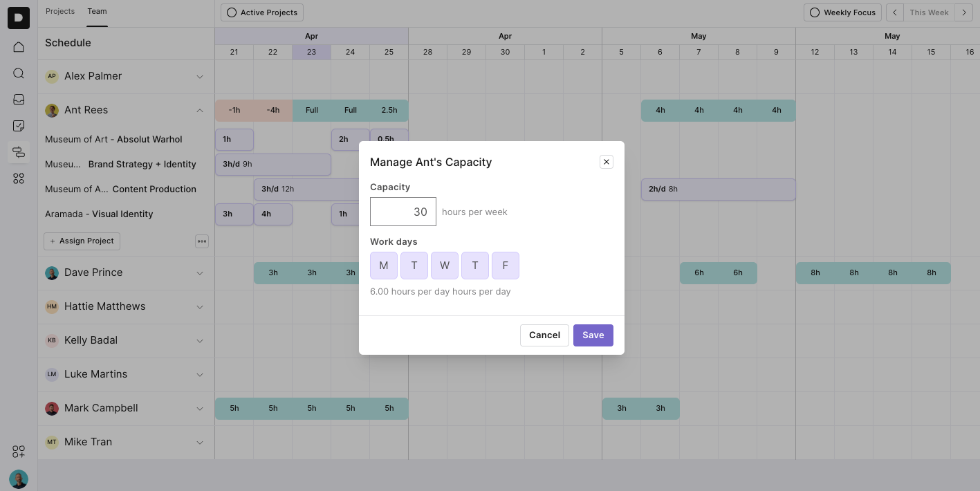The image size is (980, 491).
Task: Click Dave Prince's avatar
Action: click(52, 272)
